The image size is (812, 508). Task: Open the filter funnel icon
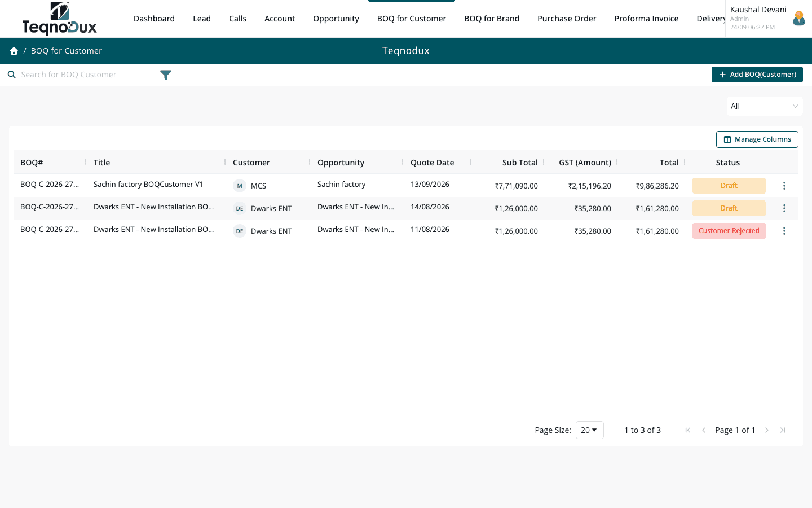point(166,75)
